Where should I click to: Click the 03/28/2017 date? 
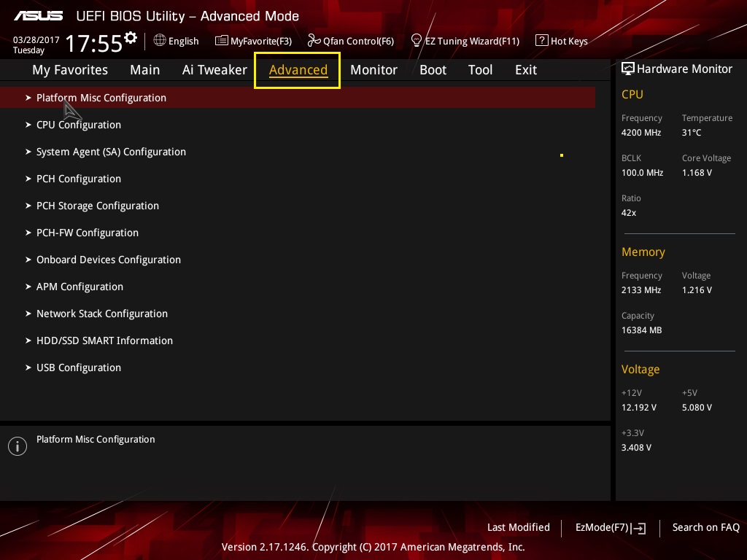click(36, 40)
